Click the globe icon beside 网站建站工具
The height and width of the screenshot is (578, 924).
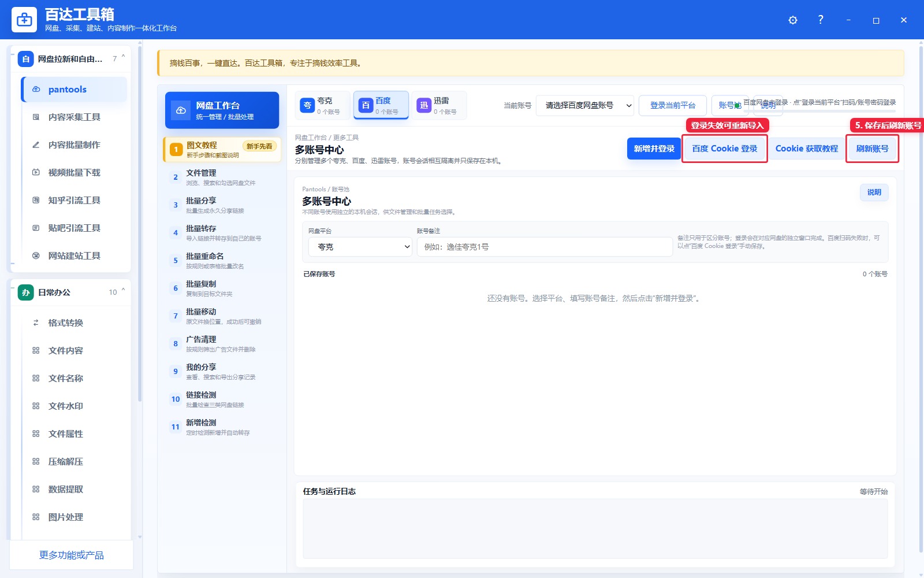tap(36, 256)
